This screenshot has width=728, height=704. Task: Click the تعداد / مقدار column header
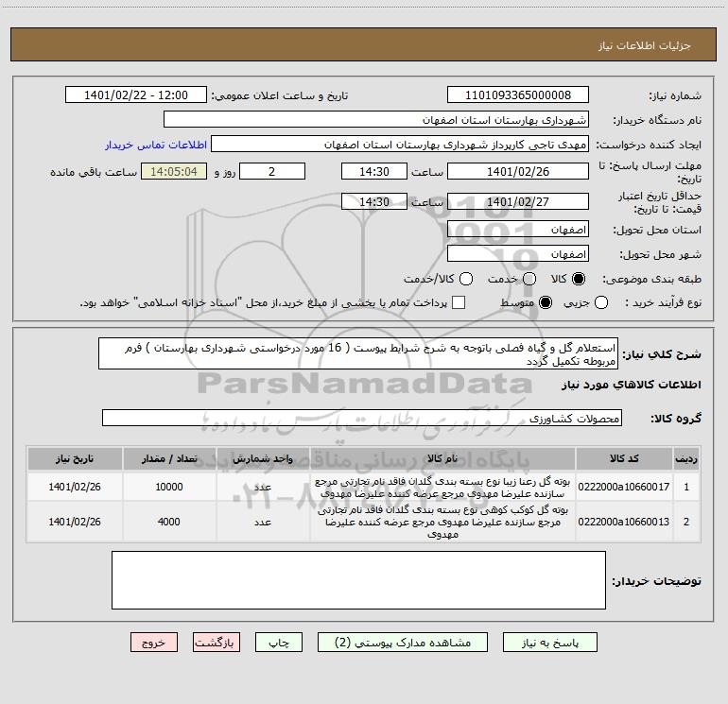(169, 459)
